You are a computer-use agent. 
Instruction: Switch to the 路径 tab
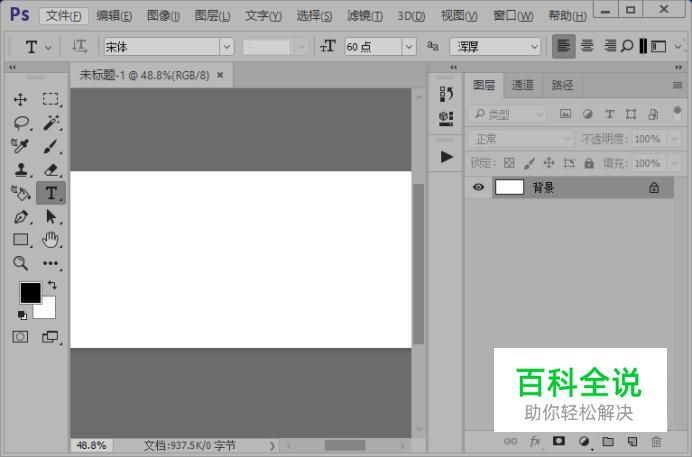click(x=562, y=85)
